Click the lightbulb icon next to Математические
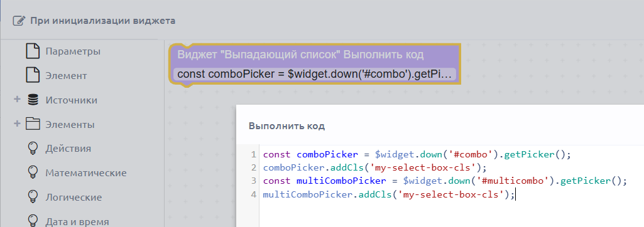 (33, 172)
